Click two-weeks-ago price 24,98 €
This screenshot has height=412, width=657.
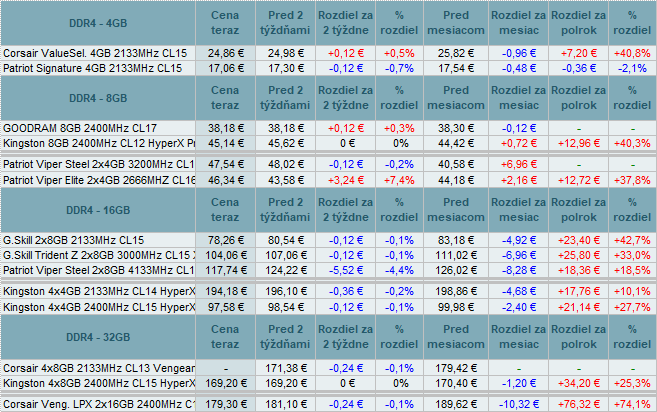(286, 53)
